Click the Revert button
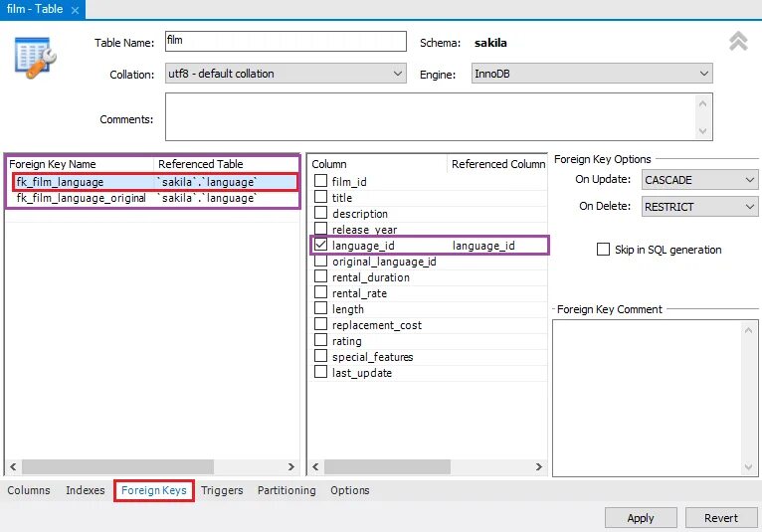762x532 pixels. pos(721,518)
